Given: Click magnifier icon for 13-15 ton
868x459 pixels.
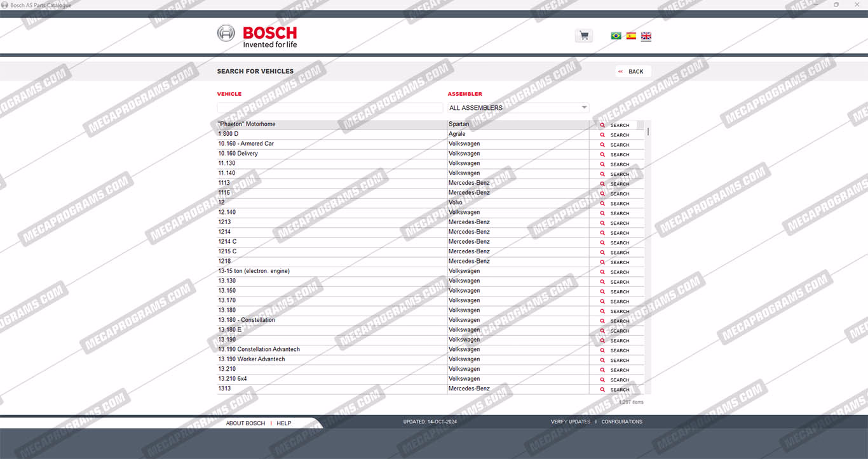Looking at the screenshot, I should pyautogui.click(x=602, y=272).
